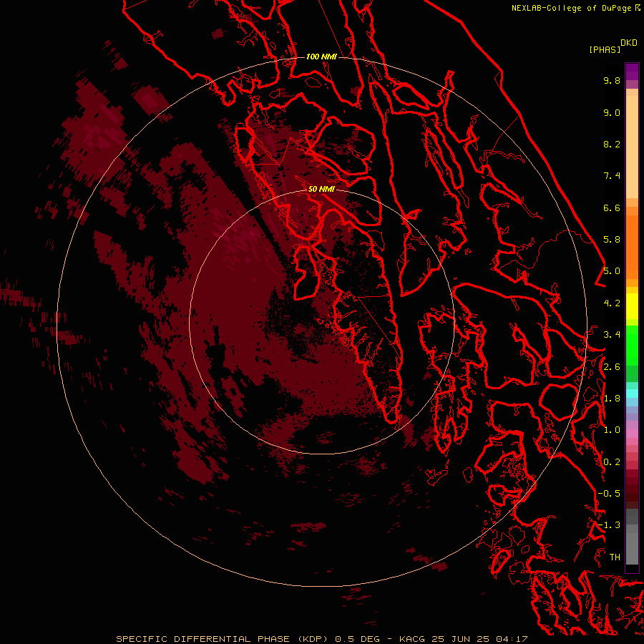Click the 3.4 legend value
Viewport: 644px width, 644px height.
(x=612, y=335)
